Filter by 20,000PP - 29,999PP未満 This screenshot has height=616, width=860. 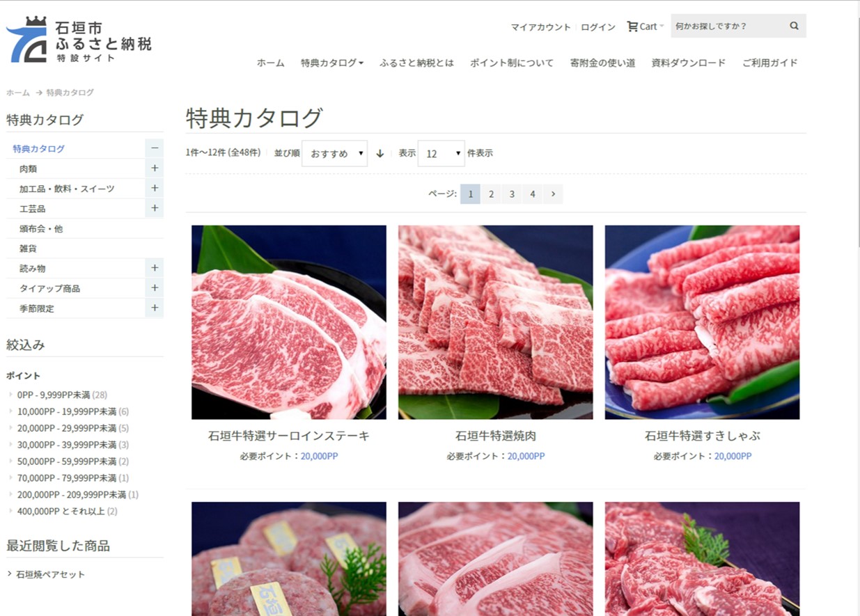coord(67,428)
